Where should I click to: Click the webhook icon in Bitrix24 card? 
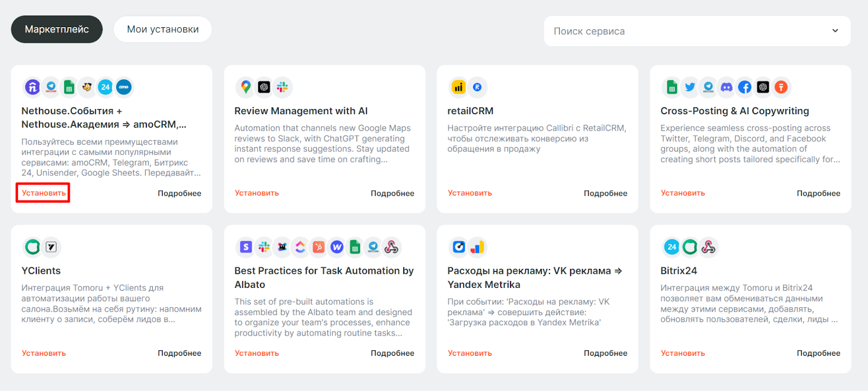click(x=708, y=247)
